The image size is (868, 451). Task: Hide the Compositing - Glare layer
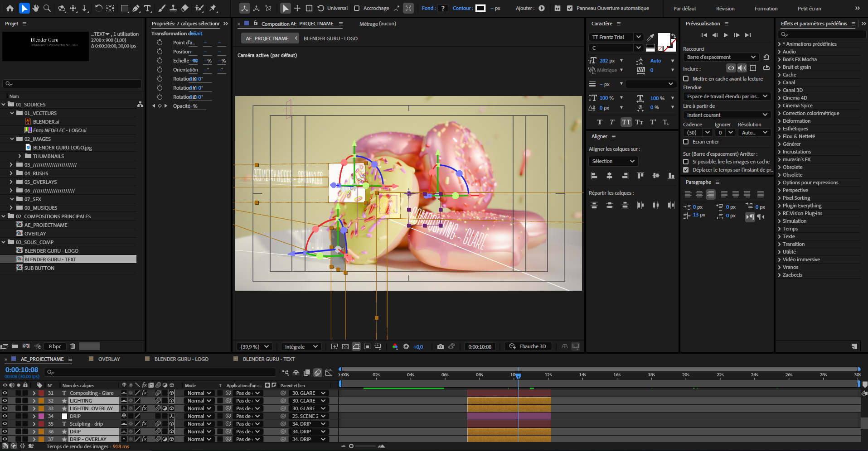click(4, 393)
